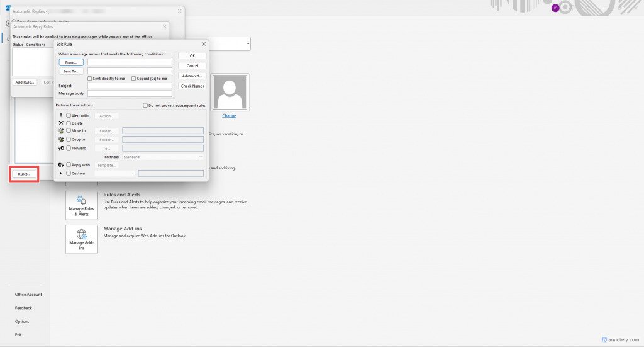This screenshot has width=644, height=347.
Task: Click the purple JC account avatar
Action: point(555,8)
